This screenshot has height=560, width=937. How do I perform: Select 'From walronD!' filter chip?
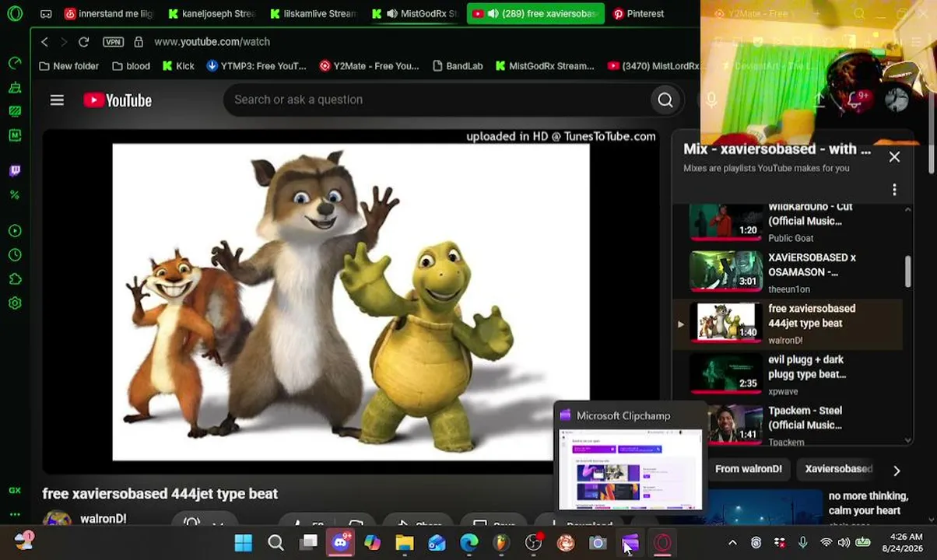(748, 469)
